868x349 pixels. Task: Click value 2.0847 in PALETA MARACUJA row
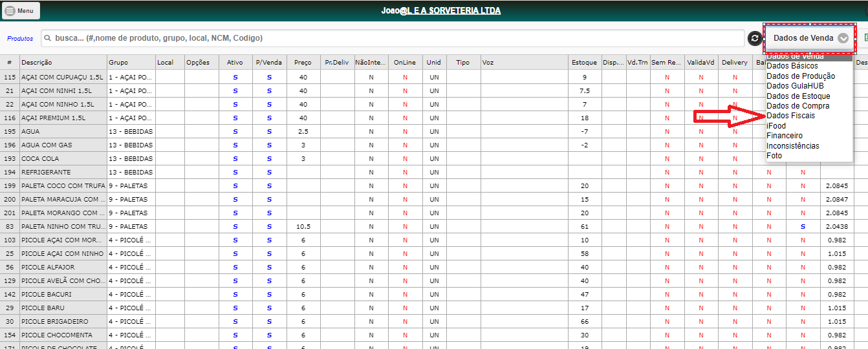coord(836,200)
